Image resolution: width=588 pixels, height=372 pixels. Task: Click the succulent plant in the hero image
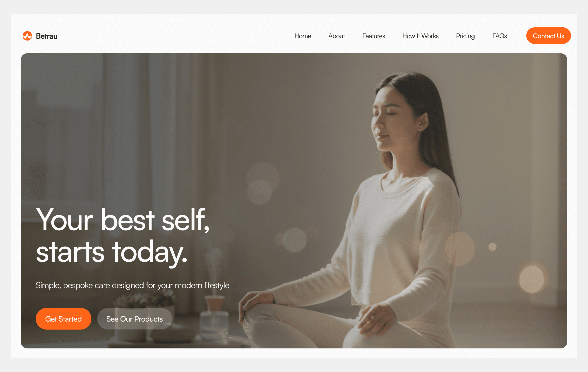tap(144, 302)
